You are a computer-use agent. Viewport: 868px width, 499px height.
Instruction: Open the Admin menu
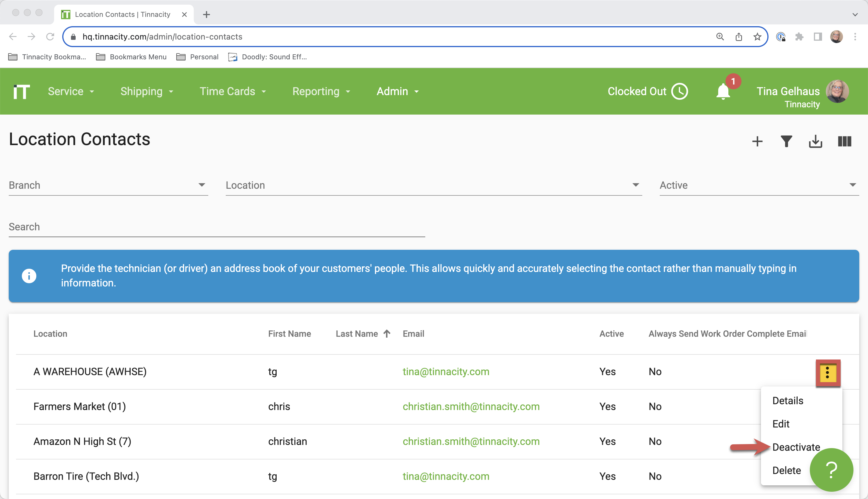click(x=397, y=91)
